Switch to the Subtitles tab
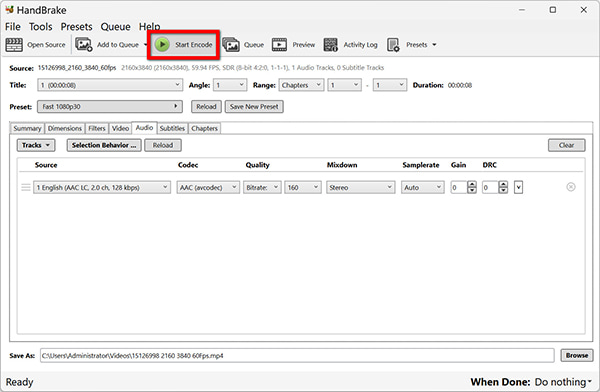600x392 pixels. (x=172, y=128)
